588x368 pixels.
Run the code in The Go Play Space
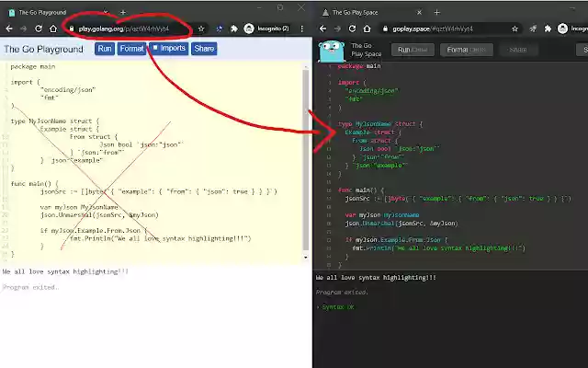(x=413, y=50)
